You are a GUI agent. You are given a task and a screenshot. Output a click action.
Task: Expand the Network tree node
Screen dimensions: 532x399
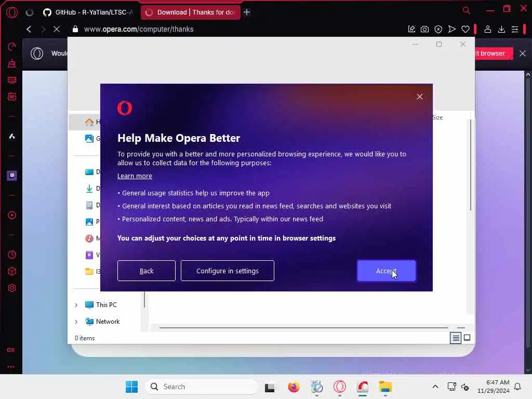pos(76,322)
